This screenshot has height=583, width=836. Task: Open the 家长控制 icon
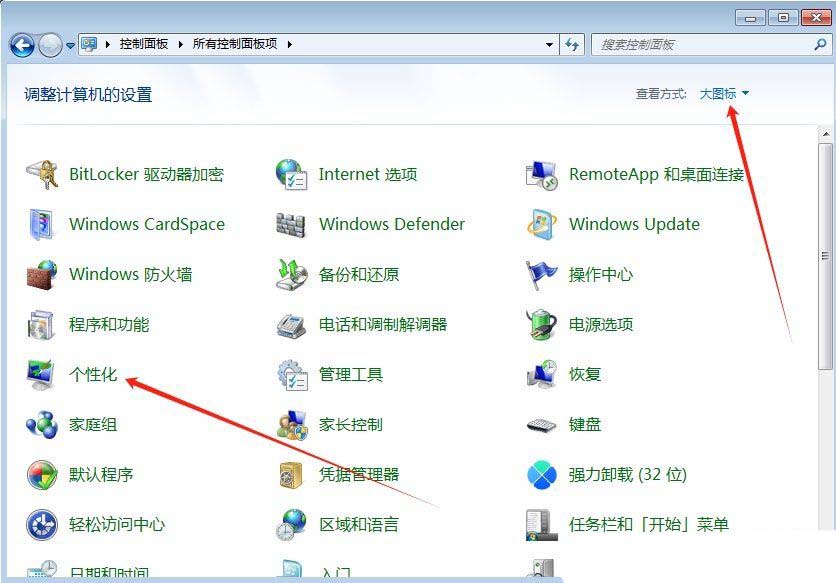291,425
